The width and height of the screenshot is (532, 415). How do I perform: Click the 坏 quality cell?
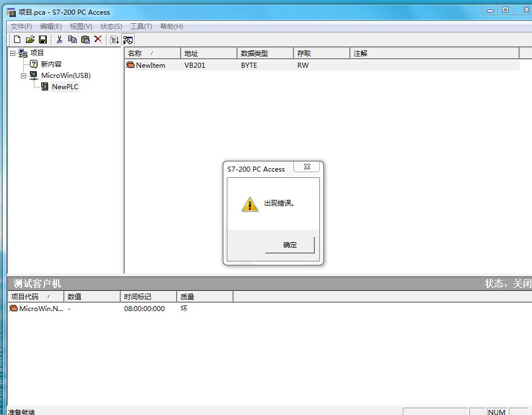tap(184, 308)
